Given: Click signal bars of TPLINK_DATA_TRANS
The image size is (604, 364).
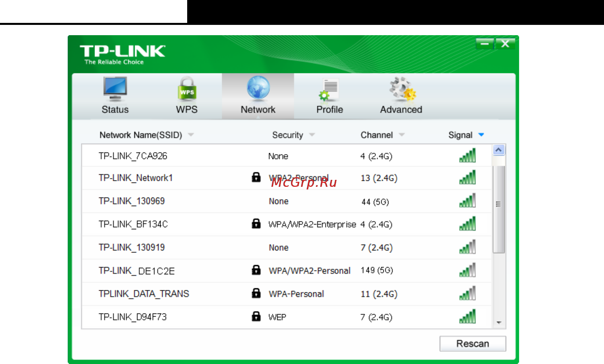Looking at the screenshot, I should [467, 293].
